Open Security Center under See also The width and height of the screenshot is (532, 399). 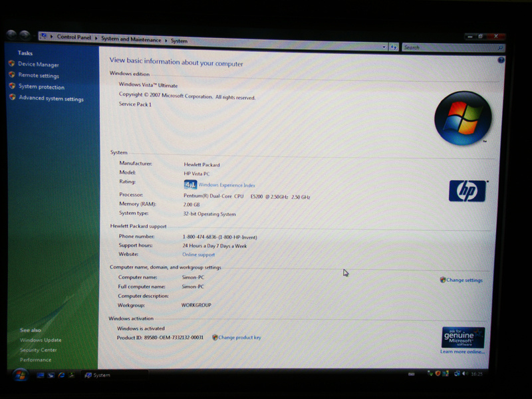(38, 350)
